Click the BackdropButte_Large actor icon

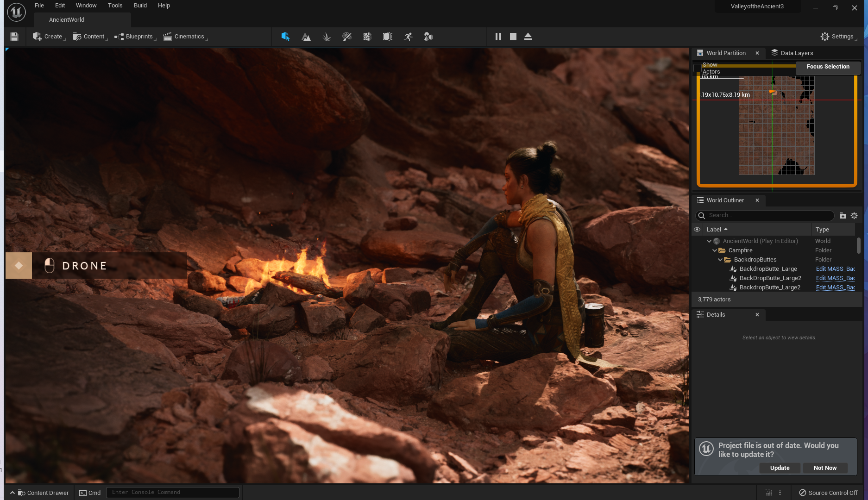[733, 269]
